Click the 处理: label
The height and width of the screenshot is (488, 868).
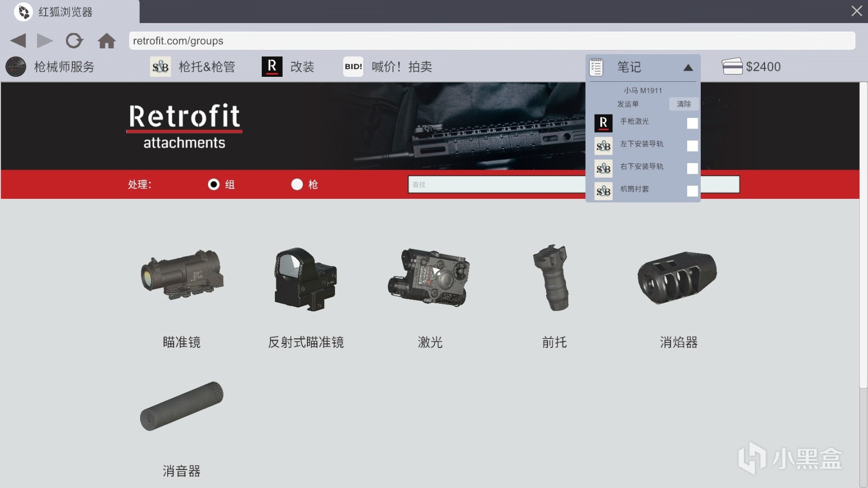click(x=140, y=184)
